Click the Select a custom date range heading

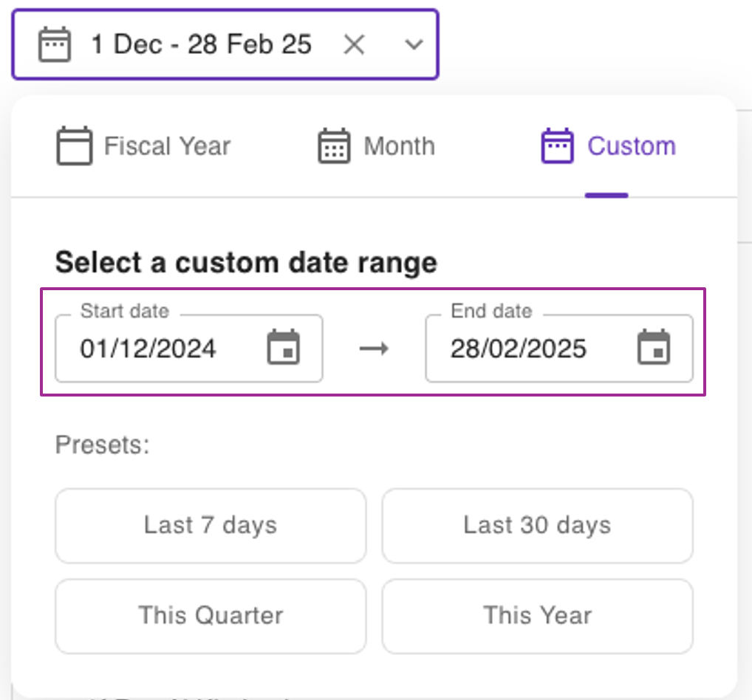click(x=246, y=263)
